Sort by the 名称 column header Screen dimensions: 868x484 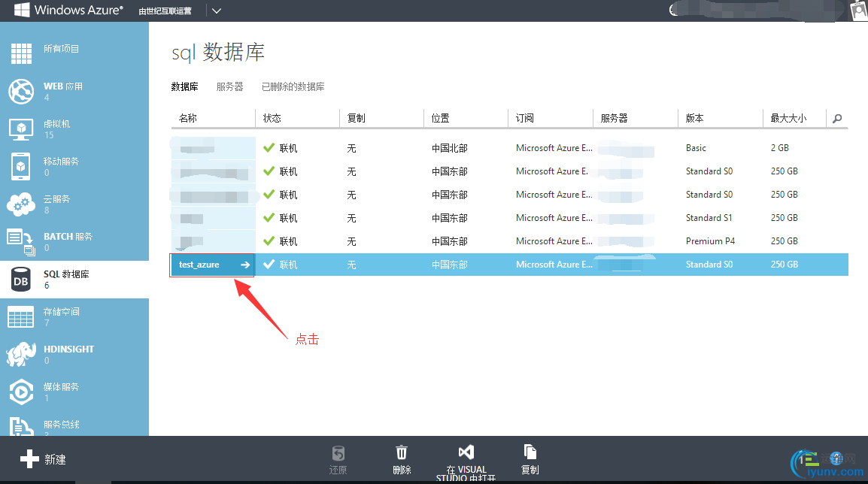coord(187,119)
